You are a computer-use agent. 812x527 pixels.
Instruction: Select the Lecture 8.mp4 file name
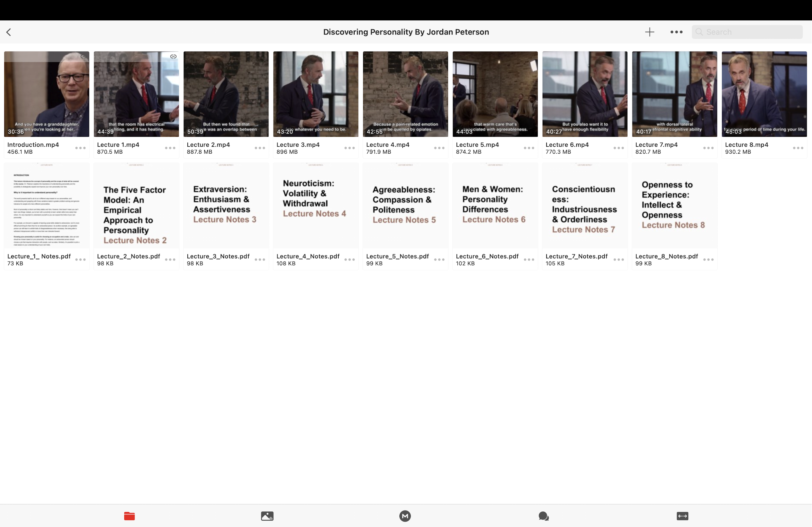[x=747, y=145]
